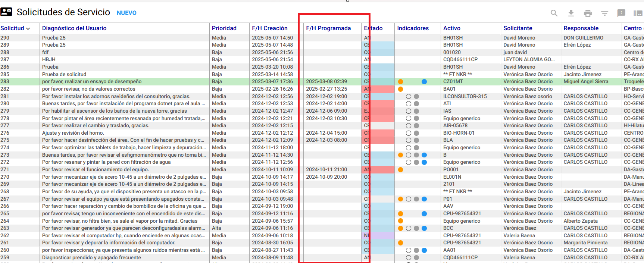Sort by F/H Programada column header
This screenshot has height=263, width=644.
[328, 28]
